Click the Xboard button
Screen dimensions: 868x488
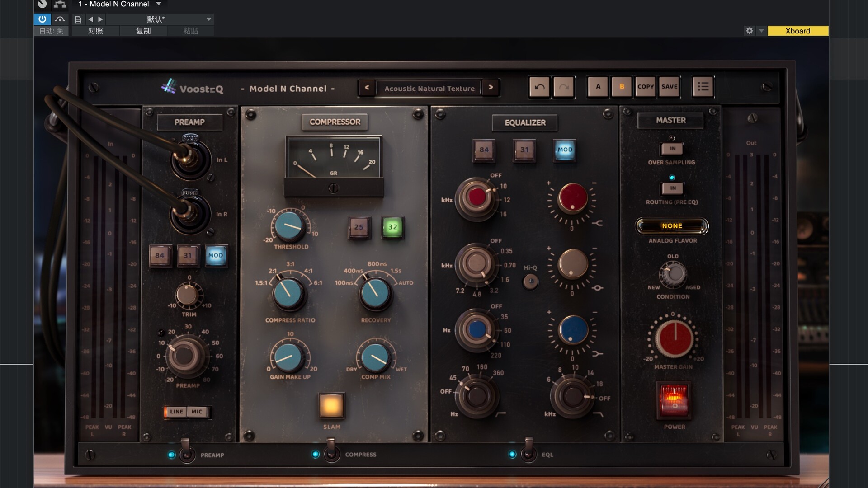(798, 31)
